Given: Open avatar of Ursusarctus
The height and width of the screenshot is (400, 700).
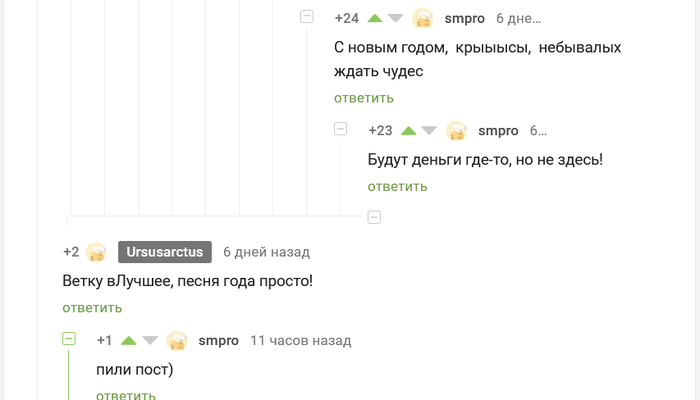Looking at the screenshot, I should tap(96, 252).
